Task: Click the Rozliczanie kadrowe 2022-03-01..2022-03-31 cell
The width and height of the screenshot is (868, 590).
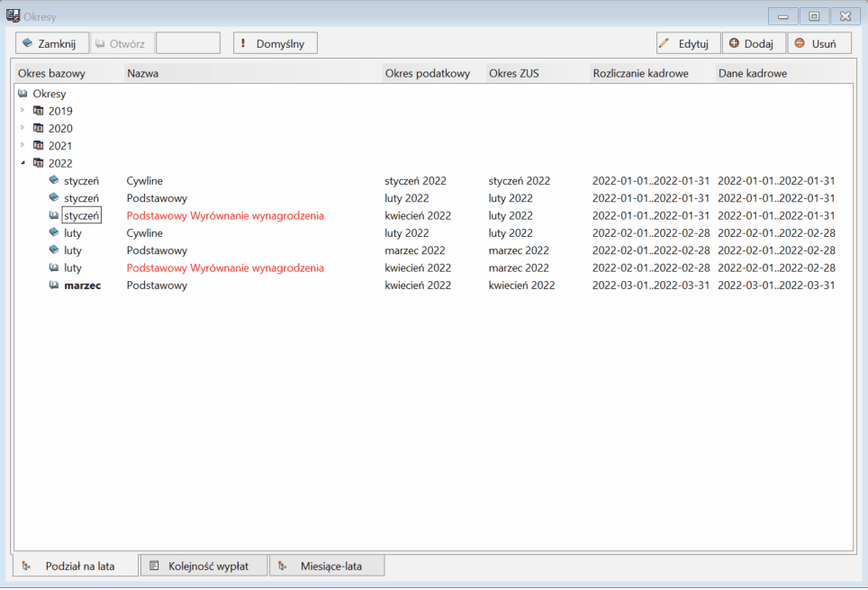Action: click(x=650, y=286)
